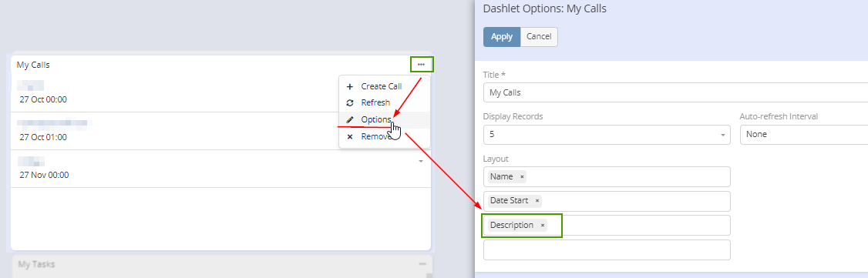Expand the 27 Nov call row arrow
This screenshot has height=278, width=868.
(x=420, y=162)
